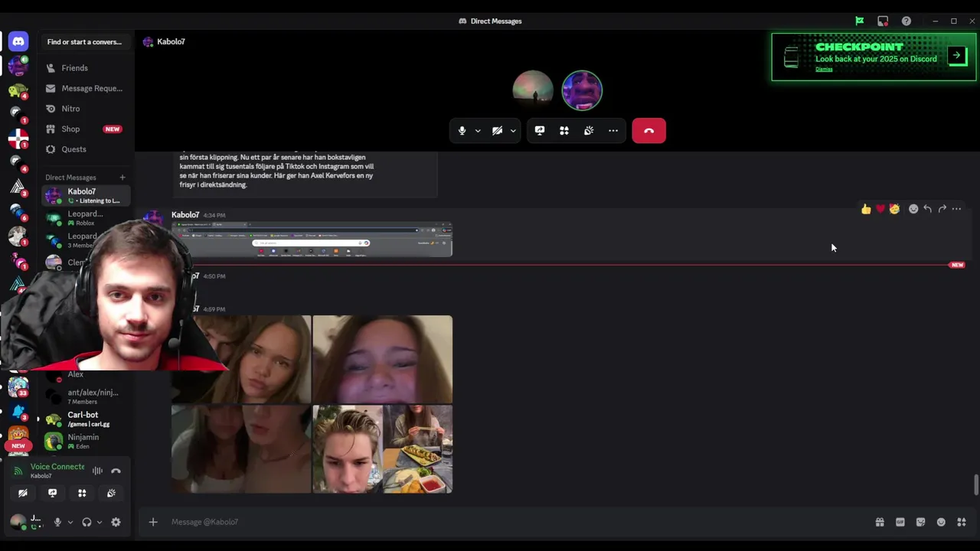Disconnect using the red hang-up button
This screenshot has width=980, height=551.
[648, 131]
